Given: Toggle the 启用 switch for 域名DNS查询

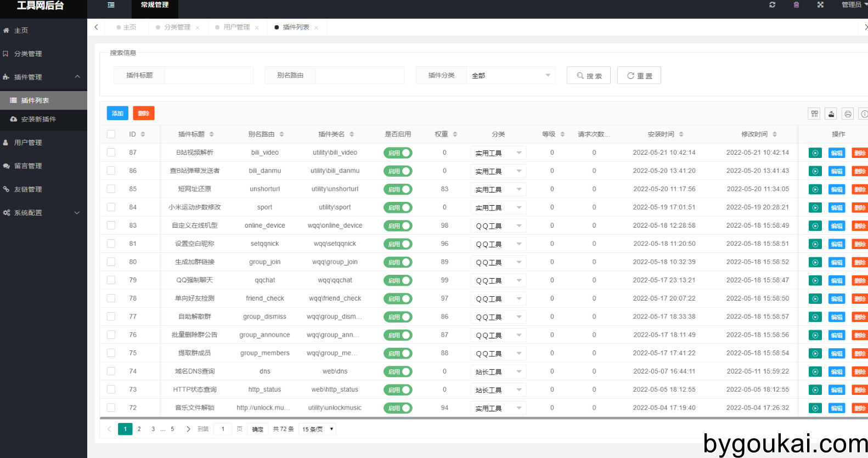Looking at the screenshot, I should coord(398,371).
